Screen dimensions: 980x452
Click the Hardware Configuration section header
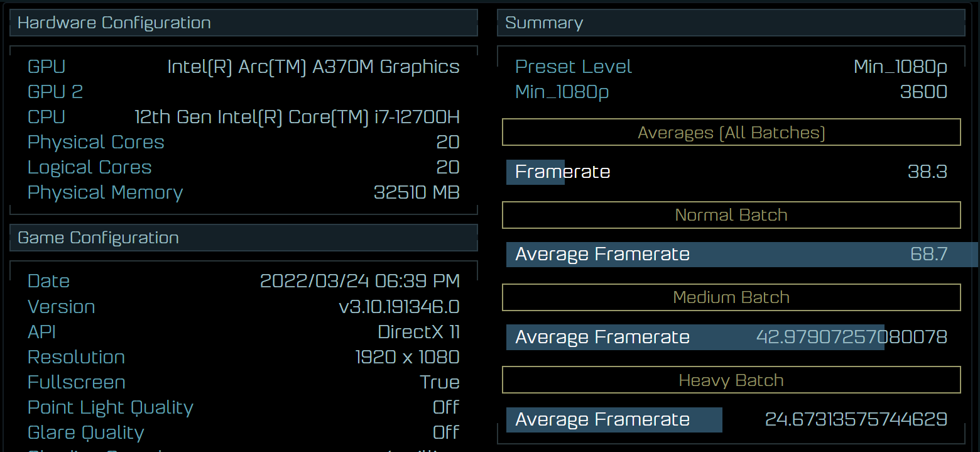tap(114, 22)
